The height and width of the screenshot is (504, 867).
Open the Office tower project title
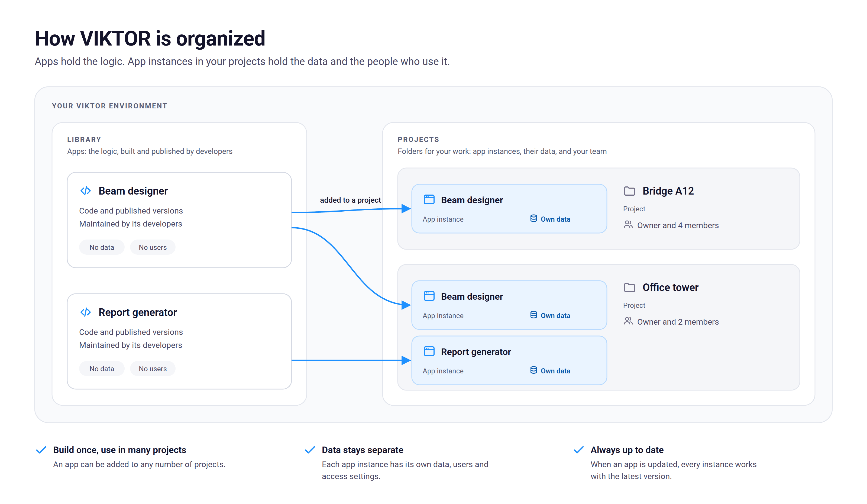[671, 287]
